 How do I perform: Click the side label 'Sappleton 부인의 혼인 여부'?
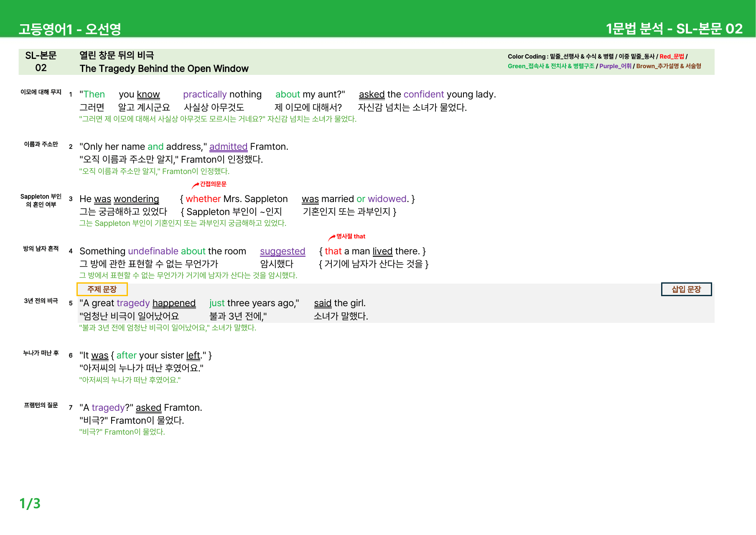41,200
